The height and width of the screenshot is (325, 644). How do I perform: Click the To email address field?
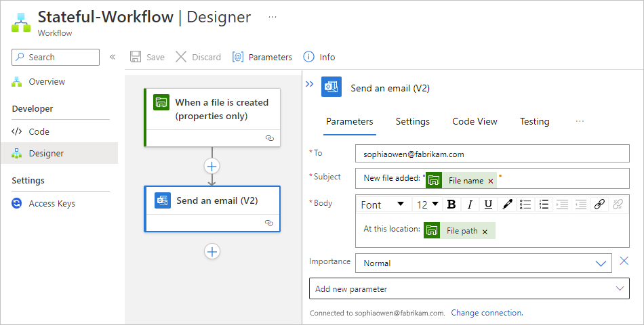[491, 154]
